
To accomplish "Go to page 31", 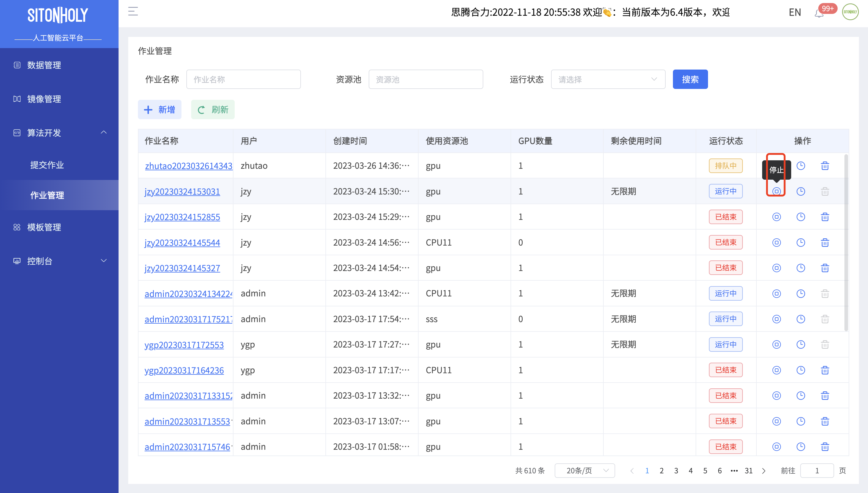I will click(x=749, y=471).
